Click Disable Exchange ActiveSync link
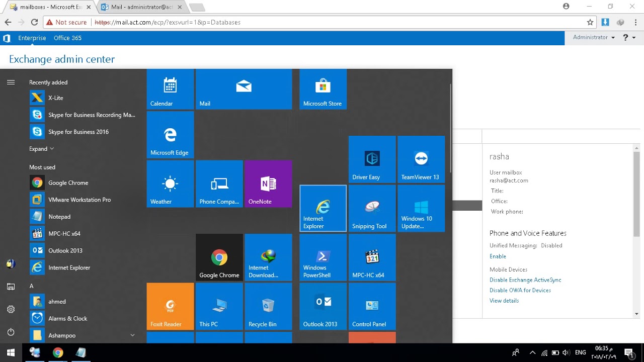This screenshot has height=362, width=644. [525, 280]
